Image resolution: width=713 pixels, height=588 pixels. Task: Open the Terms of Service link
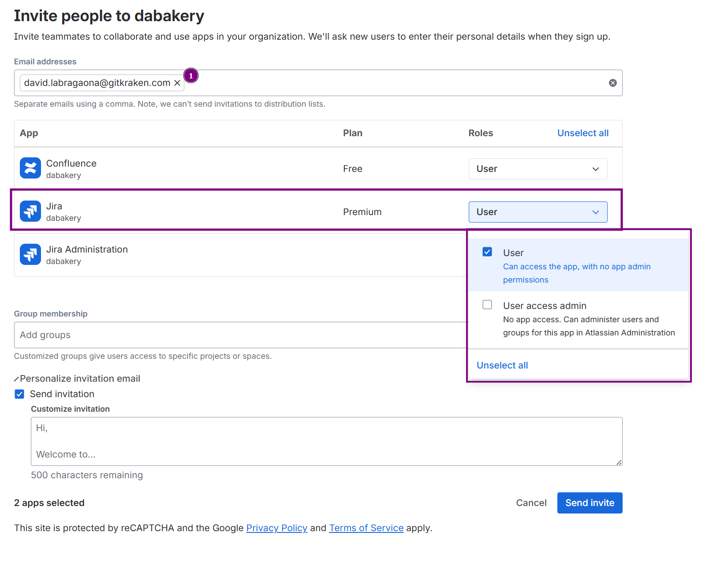[366, 528]
